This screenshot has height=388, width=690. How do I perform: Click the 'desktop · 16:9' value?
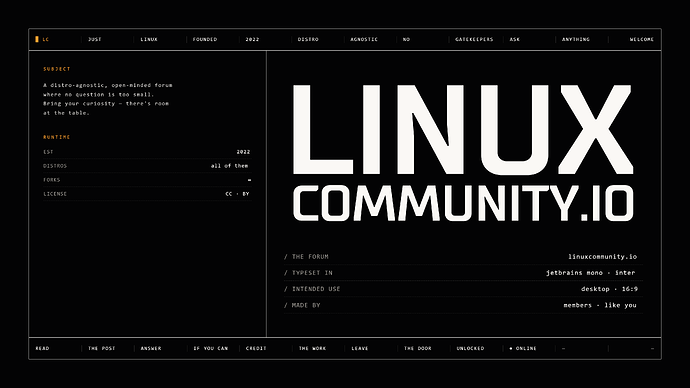click(x=609, y=289)
